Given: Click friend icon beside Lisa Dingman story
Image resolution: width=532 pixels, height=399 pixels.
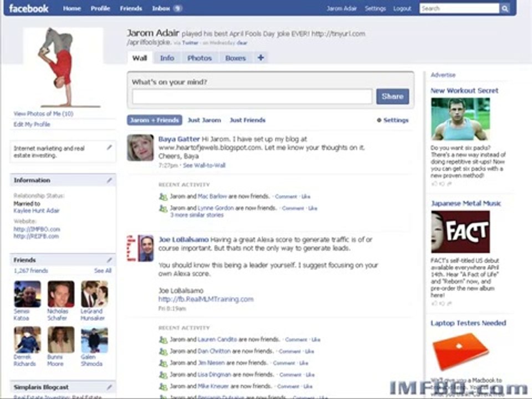Looking at the screenshot, I should point(163,375).
